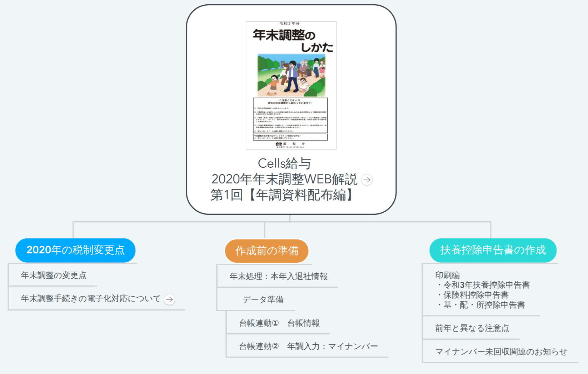Image resolution: width=588 pixels, height=374 pixels.
Task: Select the 作成前の準備 orange topic node
Action: [267, 251]
